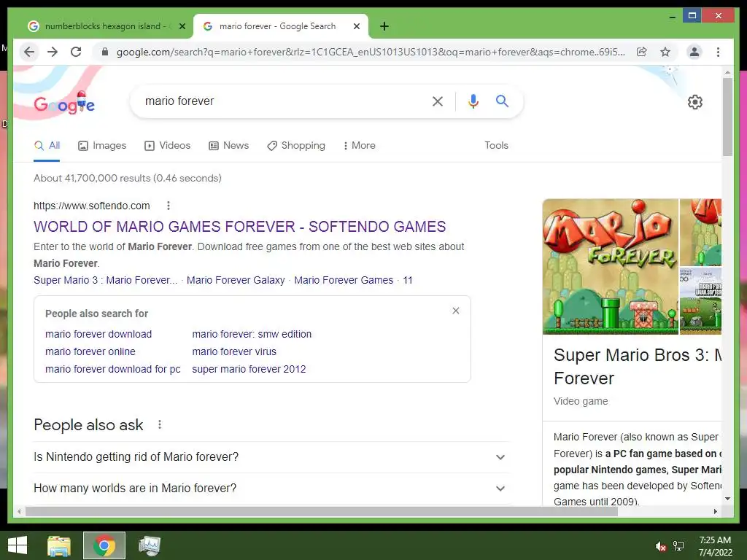Click the vertical page scrollbar thumb

point(727,117)
